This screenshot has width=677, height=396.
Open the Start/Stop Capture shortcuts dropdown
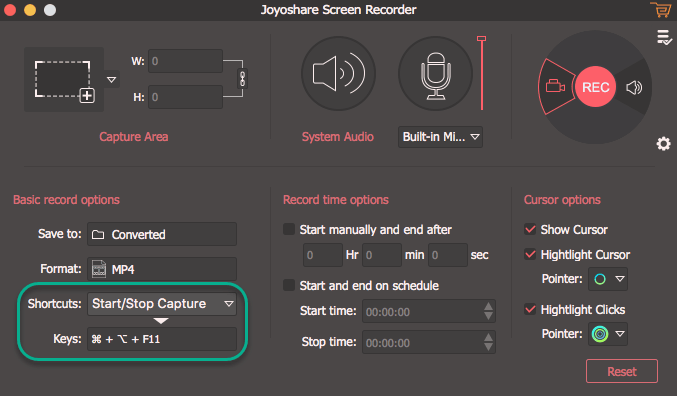pos(162,304)
